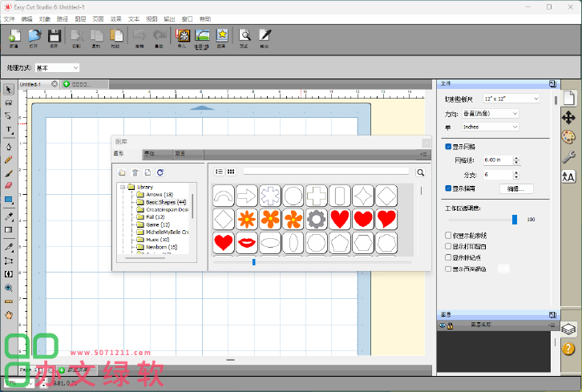
Task: Click the library search magnifier icon
Action: [x=420, y=172]
